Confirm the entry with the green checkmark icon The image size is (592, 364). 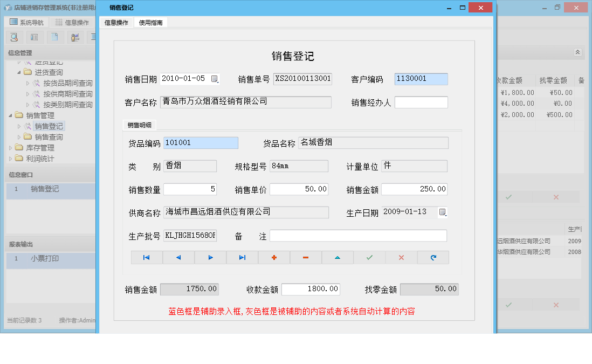click(369, 257)
